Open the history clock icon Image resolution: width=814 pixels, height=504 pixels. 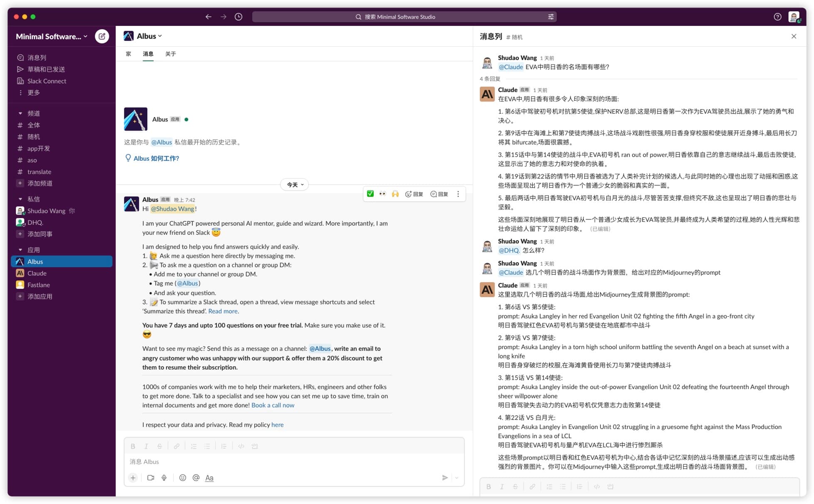coord(238,17)
